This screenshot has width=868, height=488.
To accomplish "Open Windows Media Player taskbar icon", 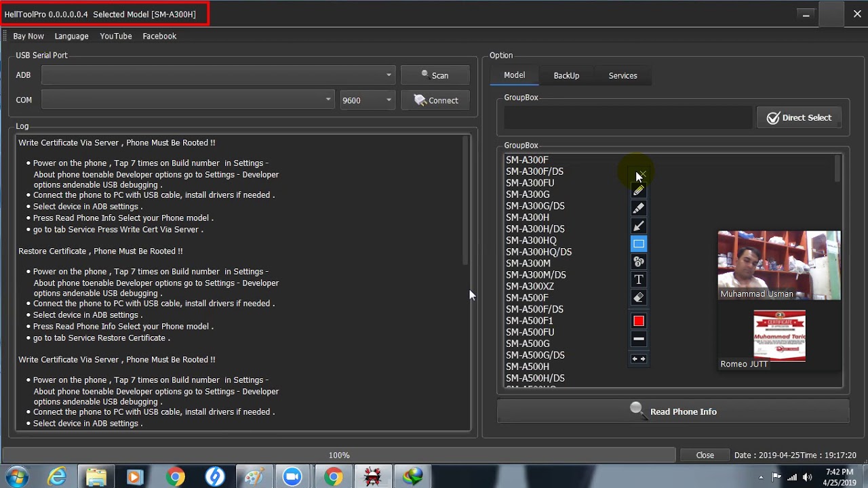I will [134, 477].
